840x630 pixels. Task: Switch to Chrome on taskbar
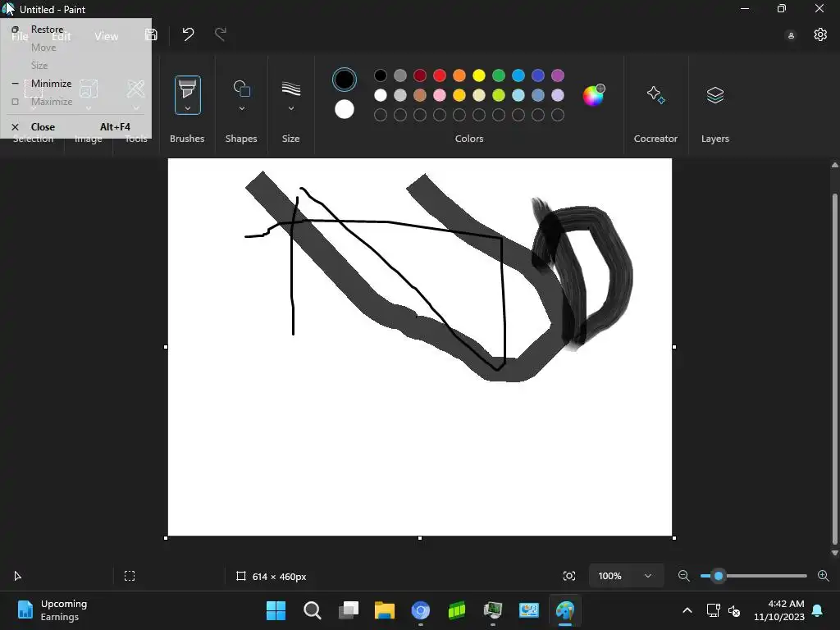[421, 610]
